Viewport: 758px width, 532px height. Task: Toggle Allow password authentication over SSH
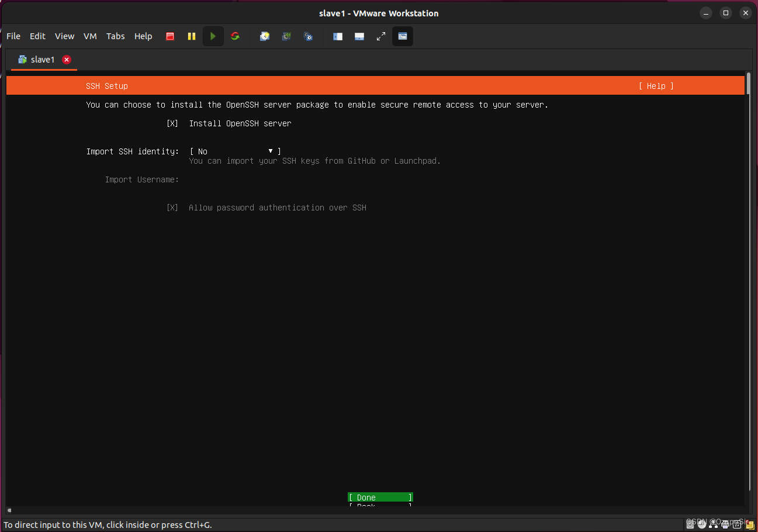[x=172, y=208]
